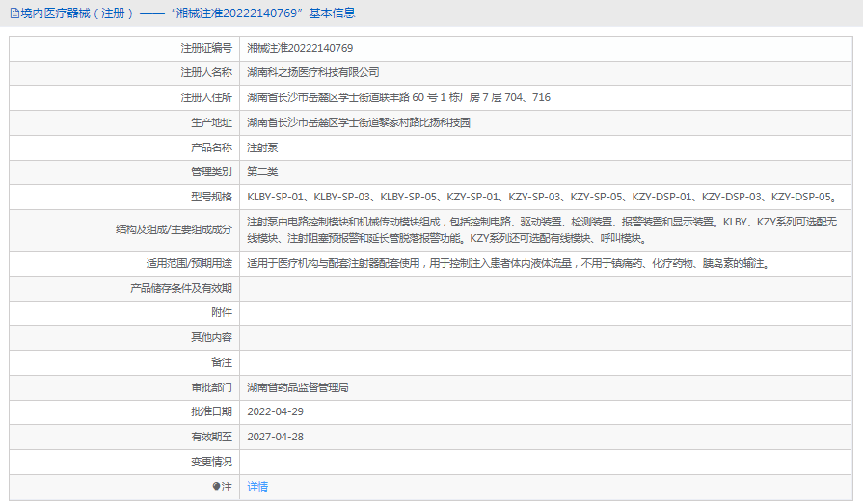Select the 型号规格 label cell

(x=124, y=197)
